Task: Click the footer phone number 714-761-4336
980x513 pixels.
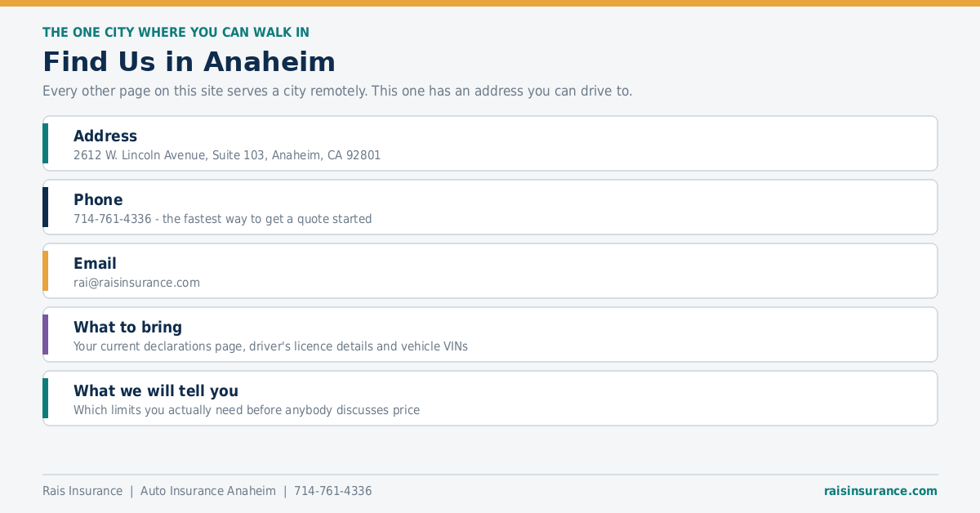Action: 333,491
